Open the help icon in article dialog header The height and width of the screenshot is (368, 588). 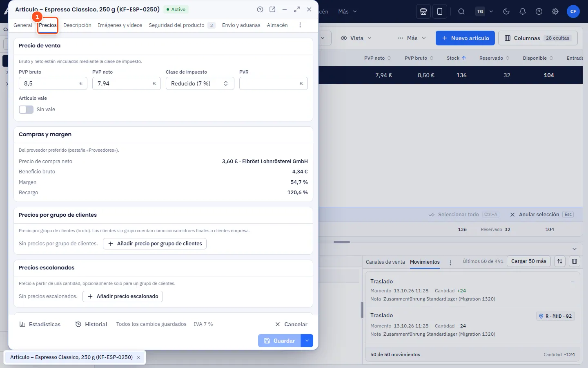tap(260, 9)
